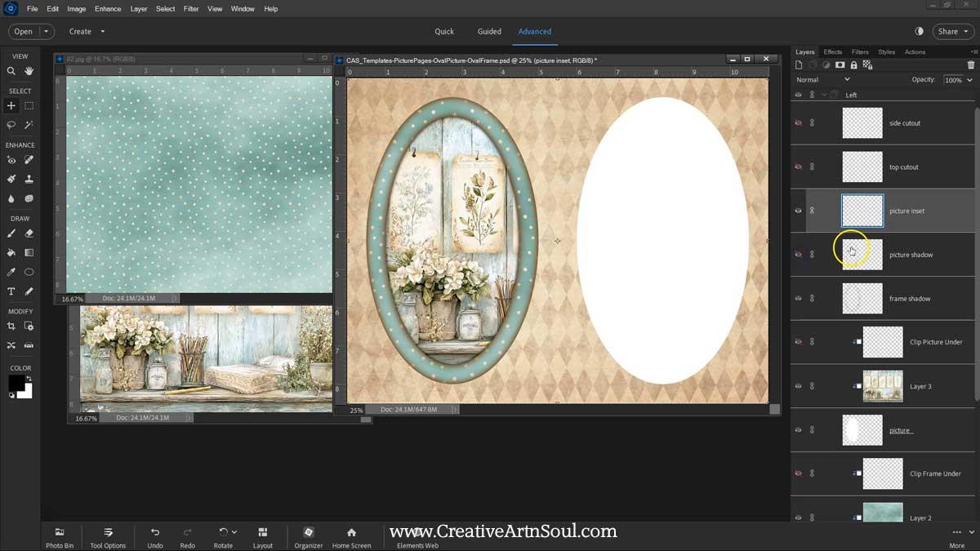
Task: Toggle visibility of Clip Frame Under layer
Action: point(799,473)
